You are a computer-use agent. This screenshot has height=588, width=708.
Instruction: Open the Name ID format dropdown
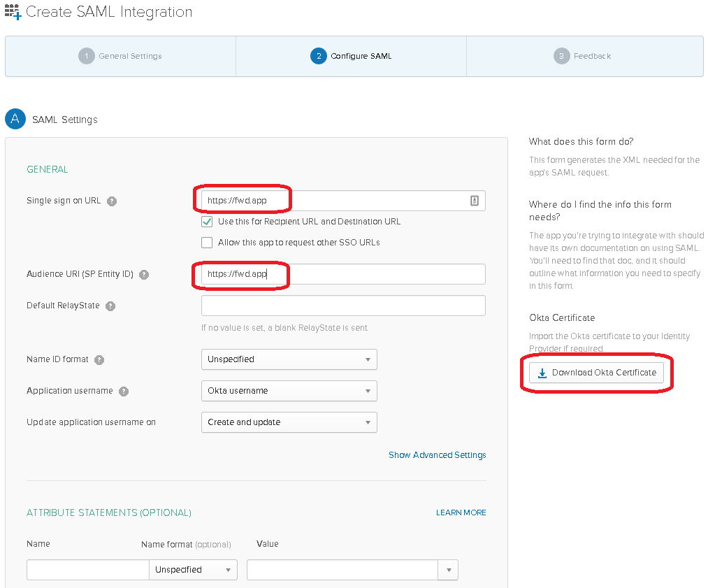[289, 359]
